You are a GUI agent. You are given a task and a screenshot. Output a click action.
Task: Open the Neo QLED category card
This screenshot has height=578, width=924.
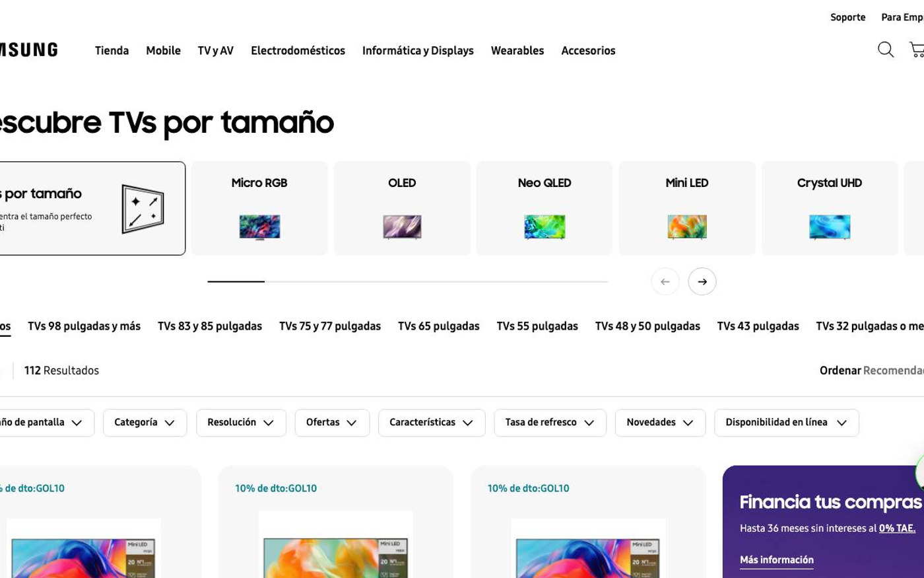click(x=544, y=208)
